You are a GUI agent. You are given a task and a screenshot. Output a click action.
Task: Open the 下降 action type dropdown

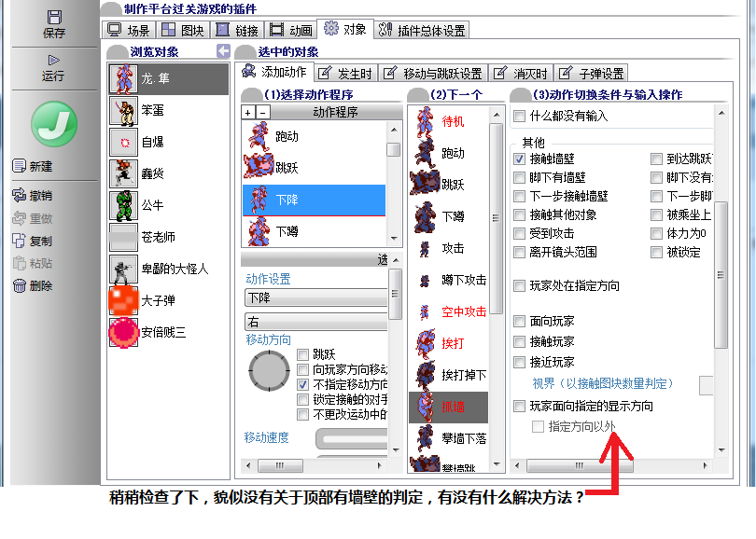pyautogui.click(x=316, y=297)
